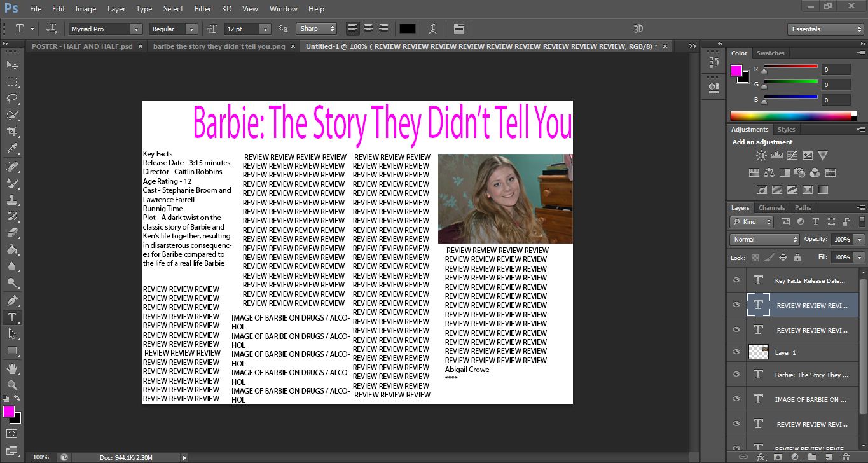Click the R value input field

click(836, 69)
